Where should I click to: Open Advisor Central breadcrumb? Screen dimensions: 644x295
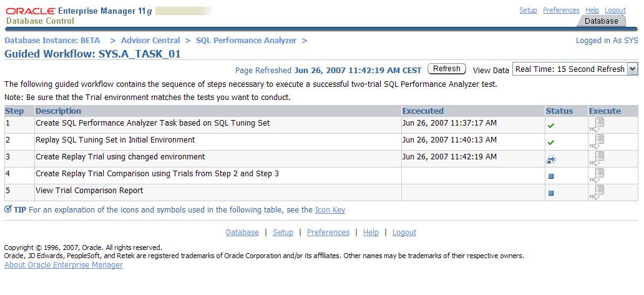tap(150, 40)
